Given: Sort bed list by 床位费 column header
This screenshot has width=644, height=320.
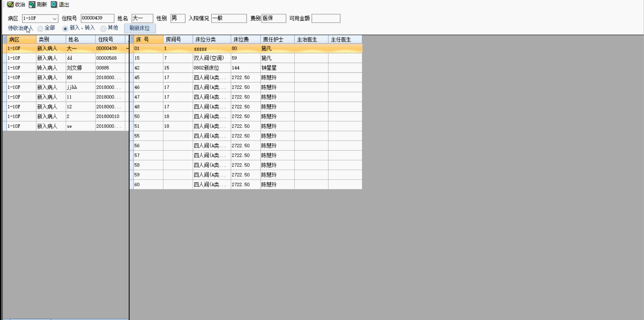Looking at the screenshot, I should [246, 40].
